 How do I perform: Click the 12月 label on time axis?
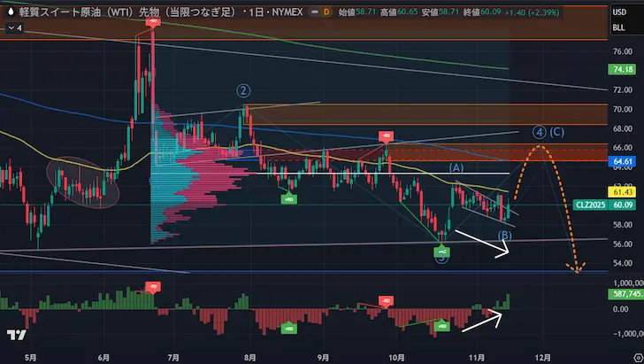point(541,358)
